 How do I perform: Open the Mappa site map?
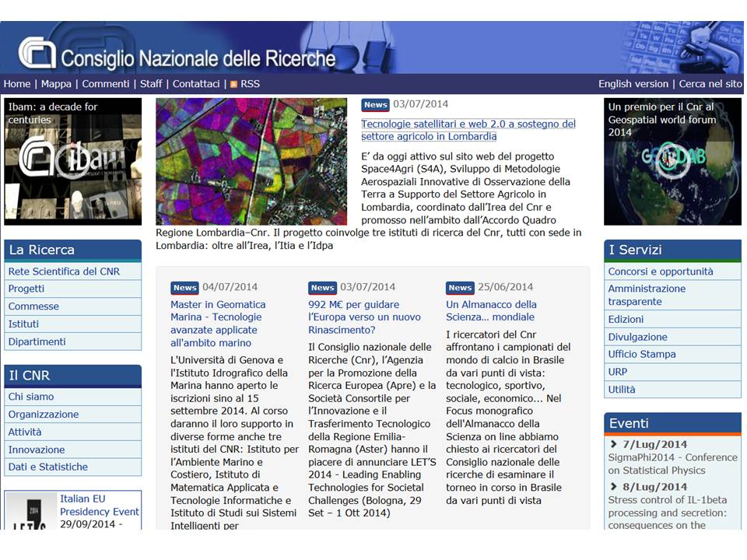pos(56,84)
